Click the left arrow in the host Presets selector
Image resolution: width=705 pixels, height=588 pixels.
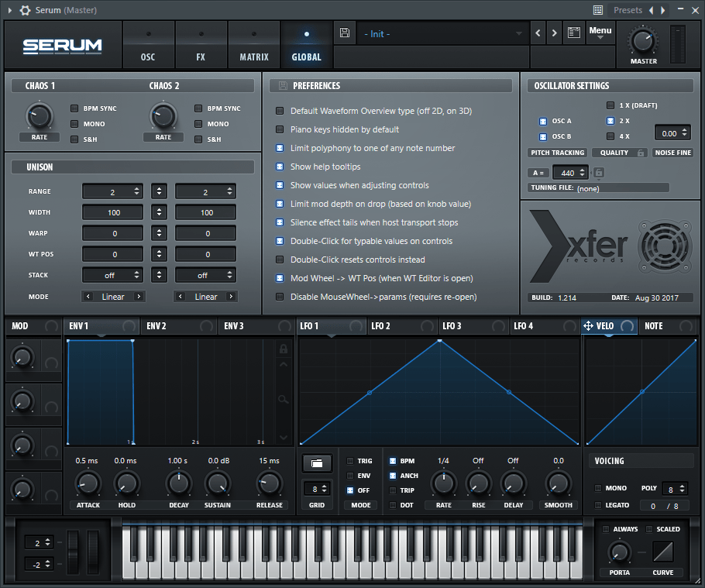(651, 10)
